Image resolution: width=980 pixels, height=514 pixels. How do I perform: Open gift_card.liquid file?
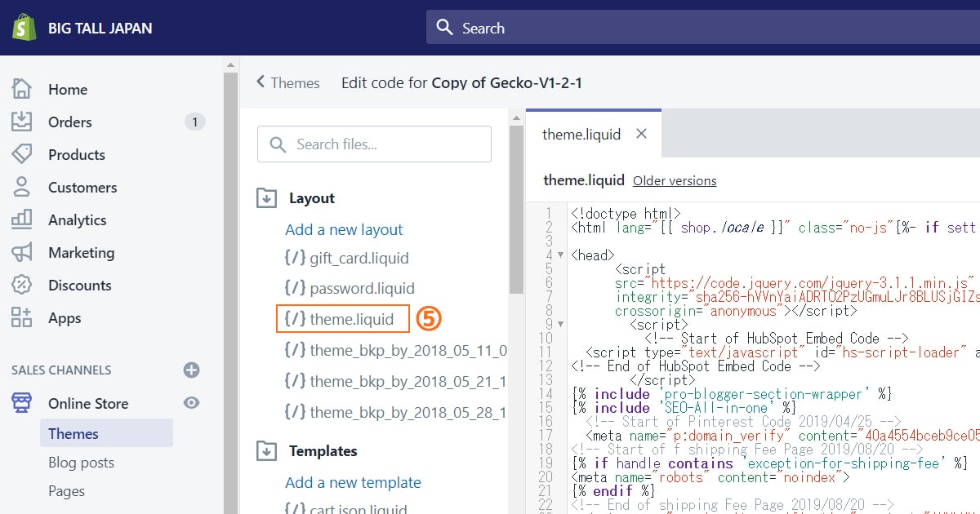tap(359, 259)
